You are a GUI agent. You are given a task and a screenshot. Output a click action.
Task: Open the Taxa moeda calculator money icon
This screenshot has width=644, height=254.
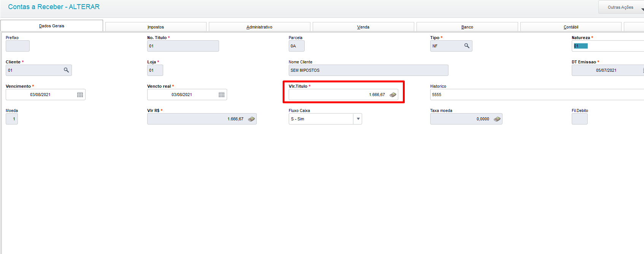(x=497, y=119)
